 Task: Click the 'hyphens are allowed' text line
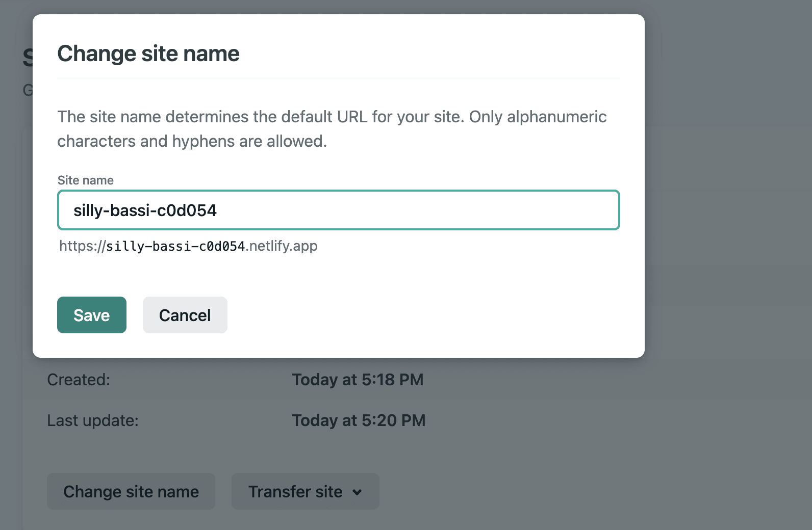point(192,141)
